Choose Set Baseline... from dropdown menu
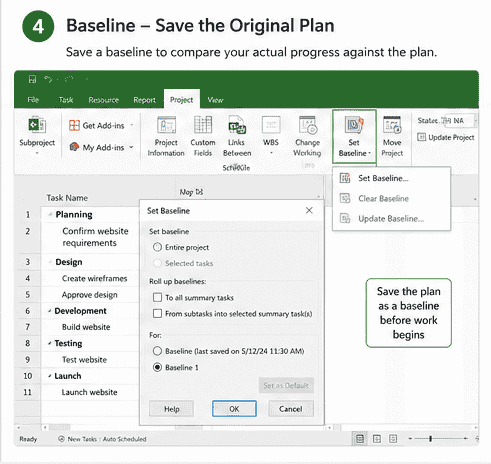This screenshot has height=464, width=491. pyautogui.click(x=391, y=178)
